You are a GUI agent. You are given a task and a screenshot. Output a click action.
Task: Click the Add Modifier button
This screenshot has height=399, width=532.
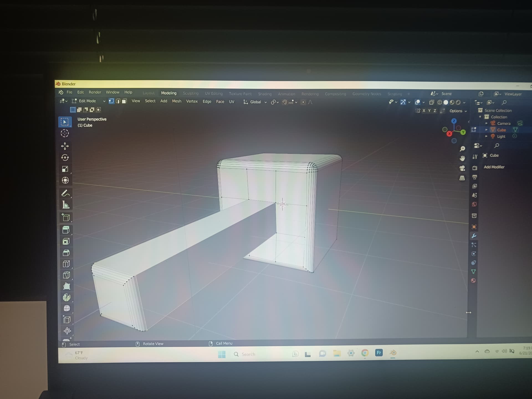point(494,167)
